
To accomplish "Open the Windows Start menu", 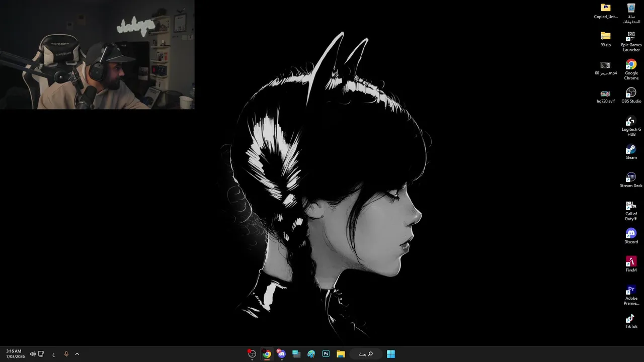I will point(391,354).
